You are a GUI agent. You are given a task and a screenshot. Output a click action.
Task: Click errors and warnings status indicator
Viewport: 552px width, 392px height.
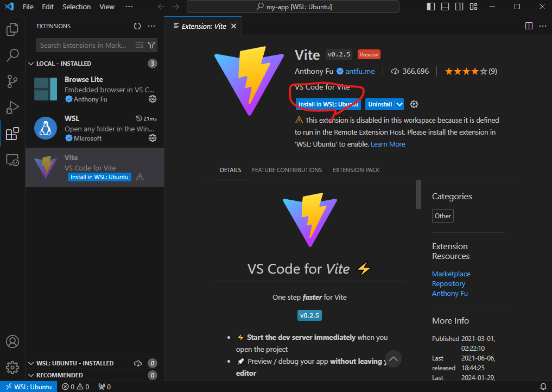[75, 387]
